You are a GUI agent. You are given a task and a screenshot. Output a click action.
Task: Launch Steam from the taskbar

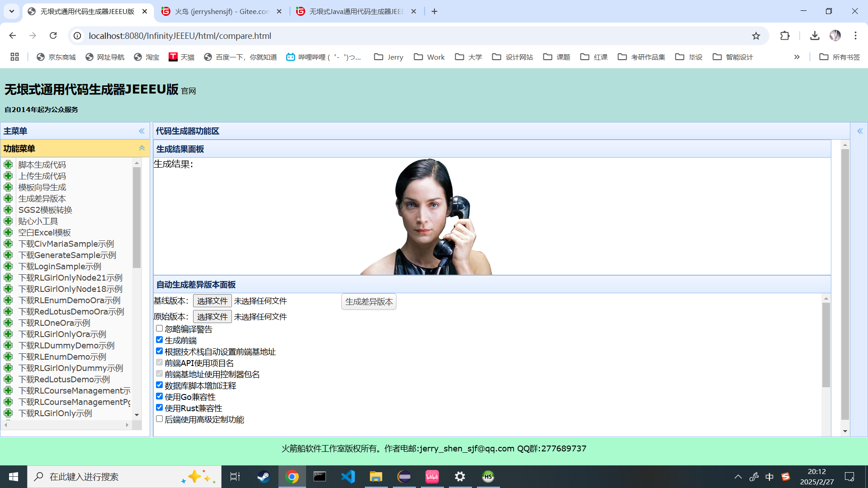pyautogui.click(x=263, y=476)
